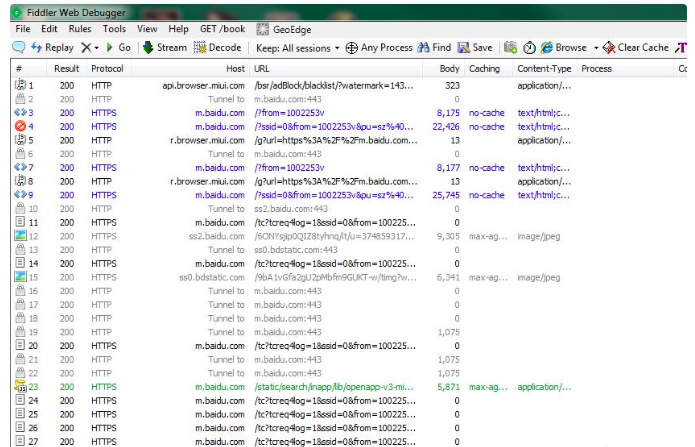Select URL /?from=1002253v in session 3

pyautogui.click(x=289, y=113)
